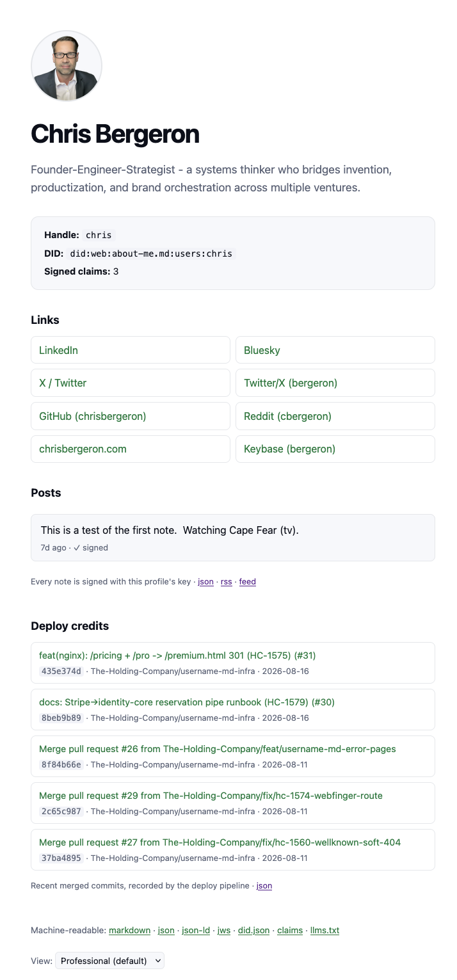The width and height of the screenshot is (457, 980).
Task: Visit chrisbergeron.com website link
Action: pyautogui.click(x=131, y=449)
